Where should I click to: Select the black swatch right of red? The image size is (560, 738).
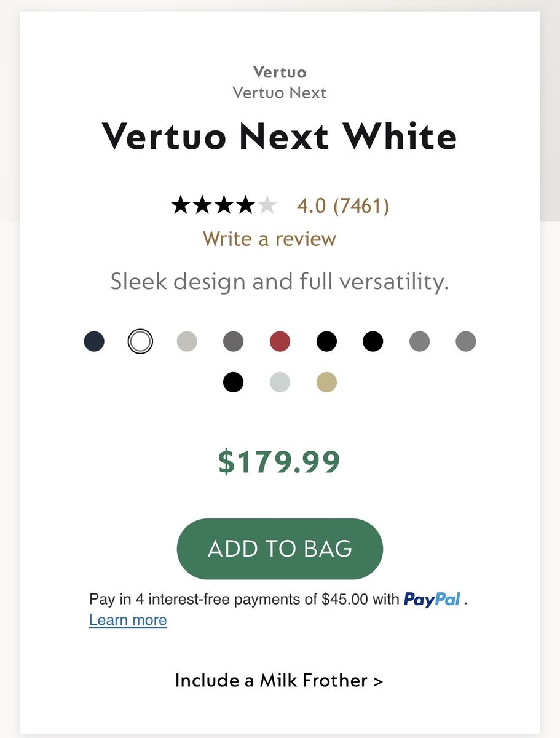[x=326, y=341]
